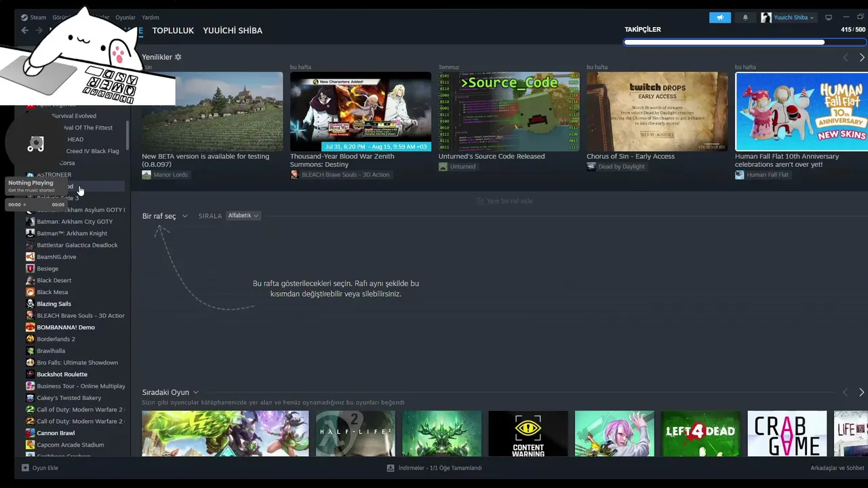Open the Left 4 Dead game capsule
This screenshot has width=868, height=488.
click(x=701, y=433)
